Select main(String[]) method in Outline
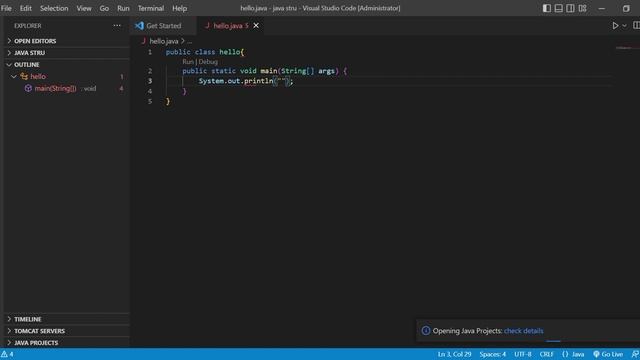The width and height of the screenshot is (640, 360). point(56,88)
